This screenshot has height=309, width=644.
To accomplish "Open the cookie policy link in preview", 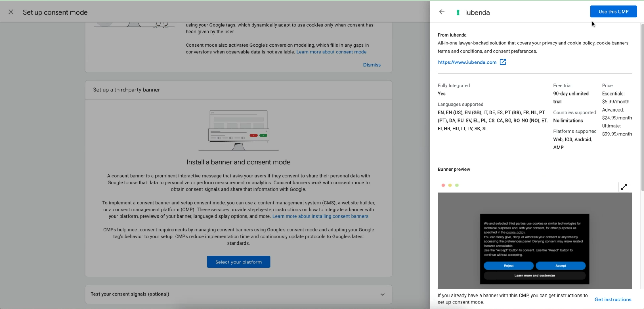I will [x=516, y=232].
